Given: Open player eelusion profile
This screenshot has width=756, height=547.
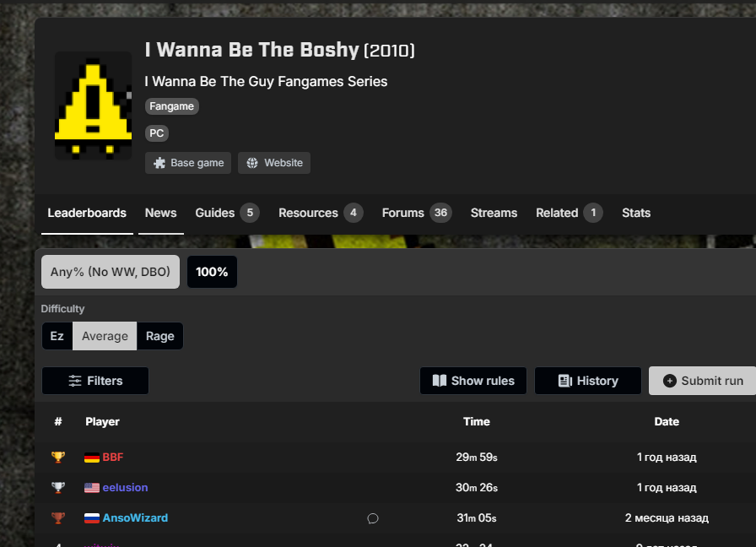Looking at the screenshot, I should [x=126, y=487].
